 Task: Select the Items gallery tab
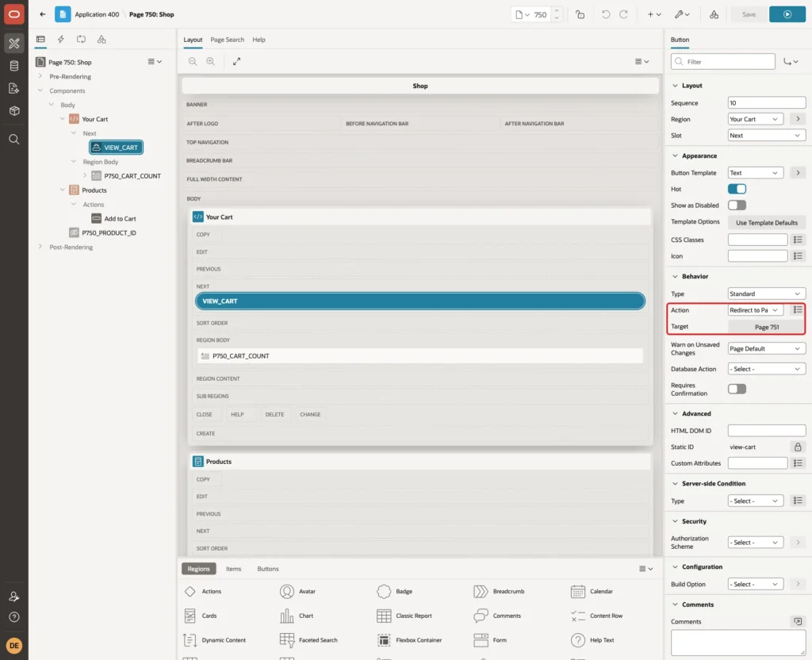click(x=234, y=569)
